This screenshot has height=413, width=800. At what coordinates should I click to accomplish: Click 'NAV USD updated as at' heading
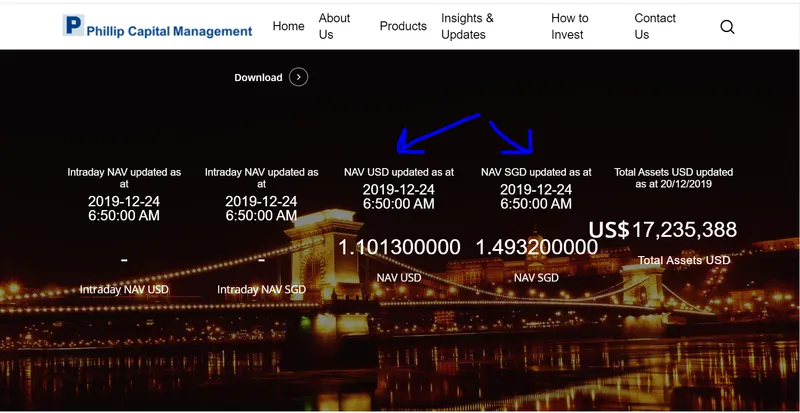pos(399,173)
